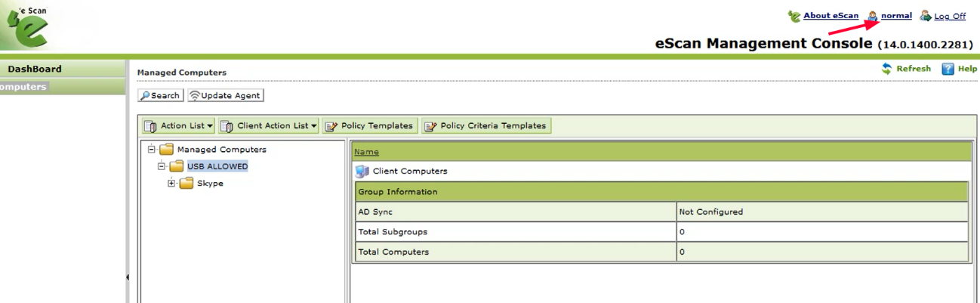Screen dimensions: 980x303
Task: Select the AD Sync row label
Action: [375, 212]
